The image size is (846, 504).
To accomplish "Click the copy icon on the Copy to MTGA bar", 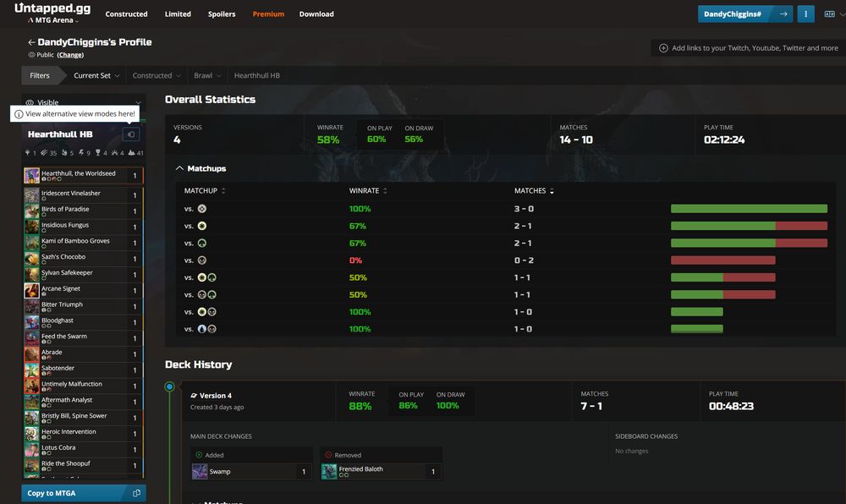I will point(136,493).
